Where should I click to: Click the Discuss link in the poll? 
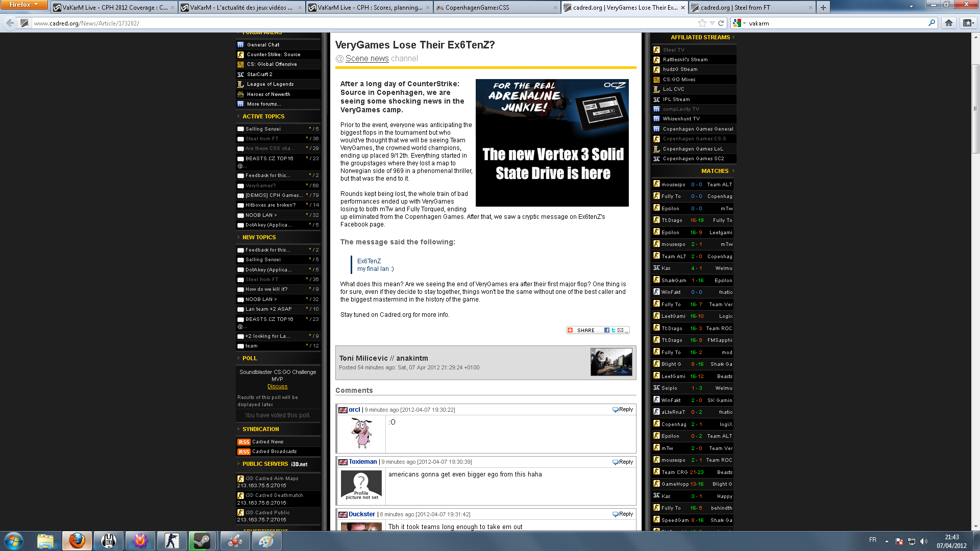point(277,387)
